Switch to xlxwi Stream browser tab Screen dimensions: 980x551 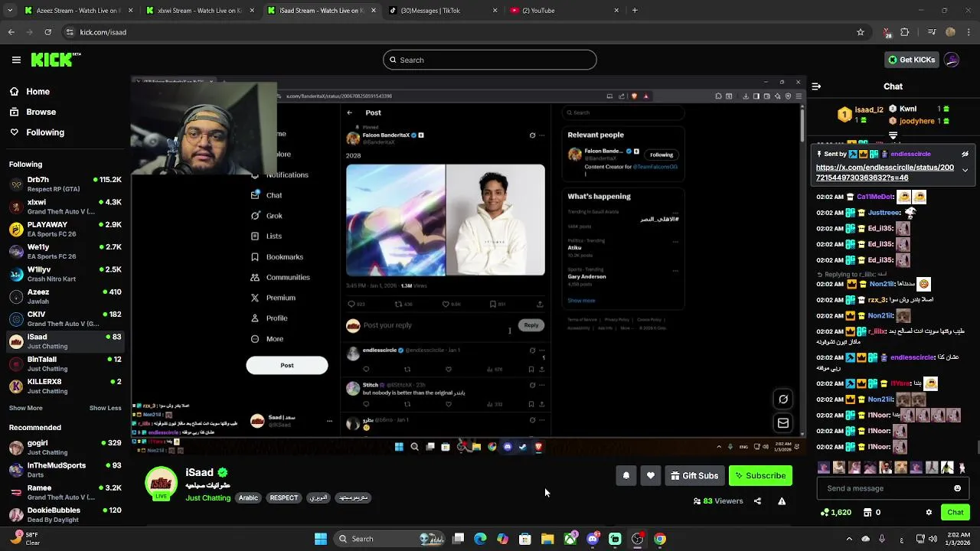pos(199,11)
